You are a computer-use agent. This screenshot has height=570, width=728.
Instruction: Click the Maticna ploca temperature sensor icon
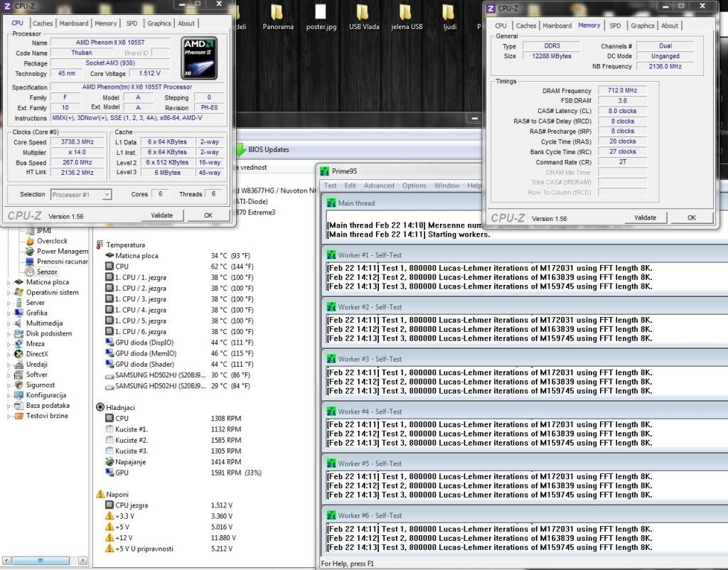coord(109,255)
